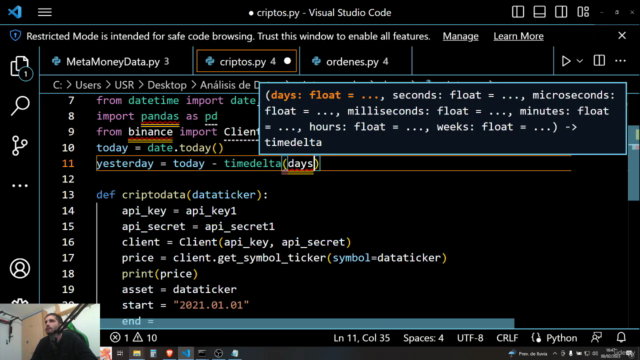640x360 pixels.
Task: Click the Desktop breadcrumb segment
Action: [x=167, y=85]
